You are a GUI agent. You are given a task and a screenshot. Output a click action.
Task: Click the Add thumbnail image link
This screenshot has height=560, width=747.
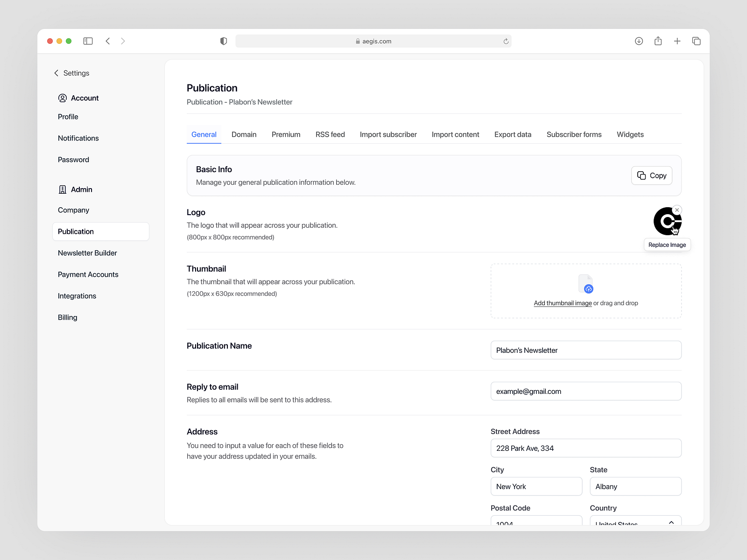(x=562, y=303)
